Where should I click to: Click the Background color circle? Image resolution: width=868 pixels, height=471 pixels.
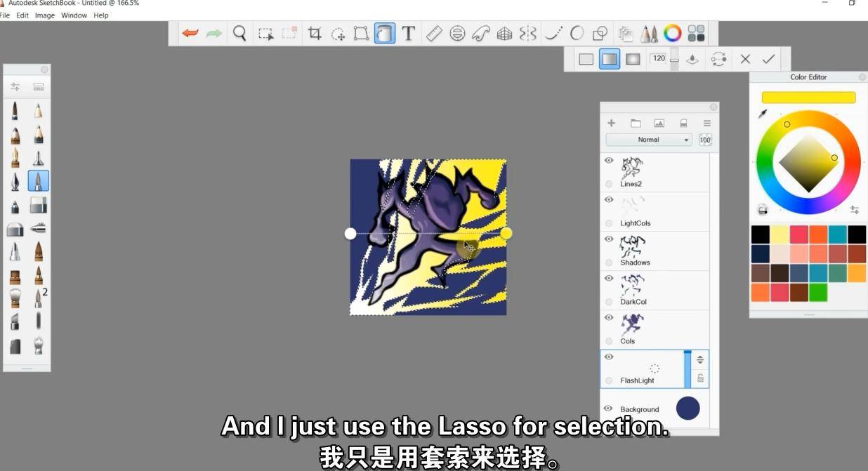(688, 408)
